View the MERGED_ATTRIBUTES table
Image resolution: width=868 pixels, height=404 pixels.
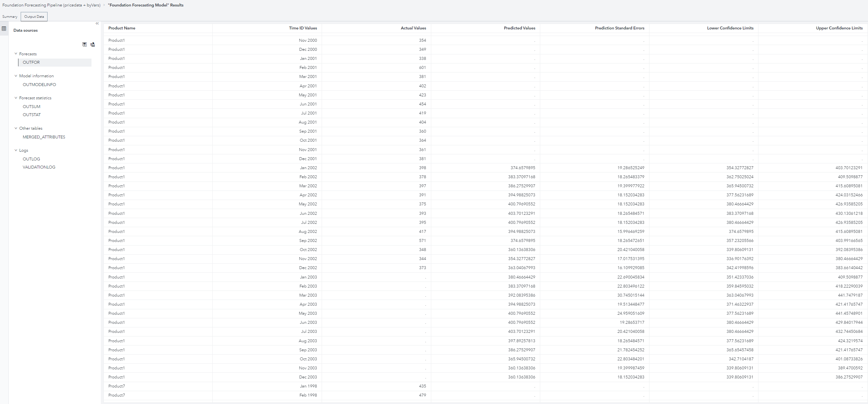point(44,137)
